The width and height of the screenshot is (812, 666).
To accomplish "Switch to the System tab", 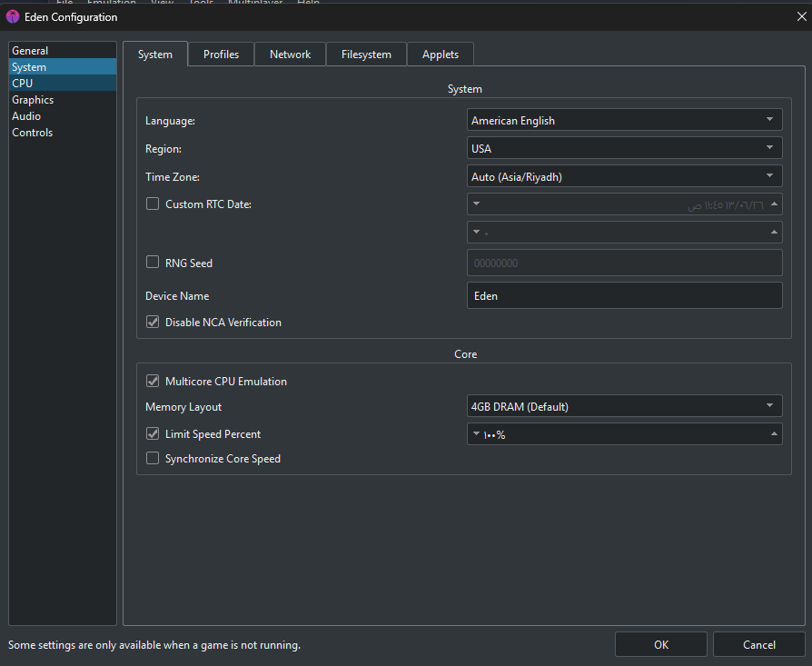I will tap(155, 54).
